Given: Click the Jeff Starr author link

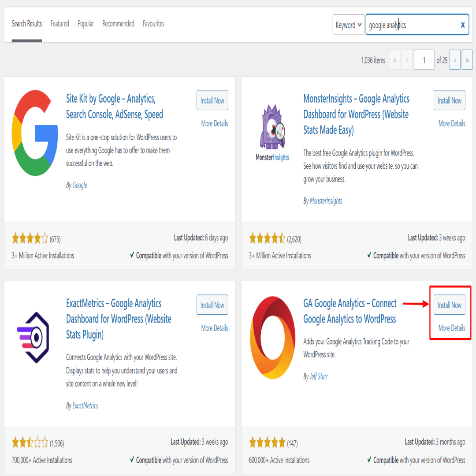Looking at the screenshot, I should pyautogui.click(x=319, y=376).
